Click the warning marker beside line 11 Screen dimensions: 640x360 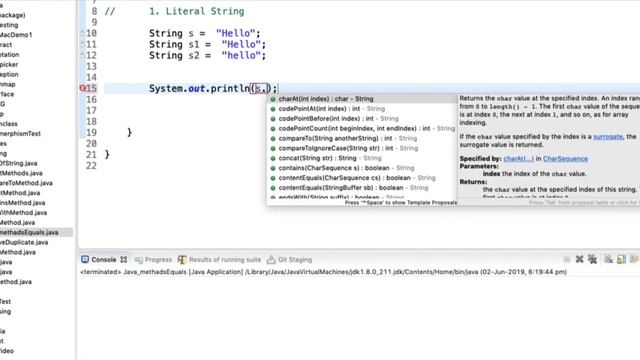click(x=82, y=44)
